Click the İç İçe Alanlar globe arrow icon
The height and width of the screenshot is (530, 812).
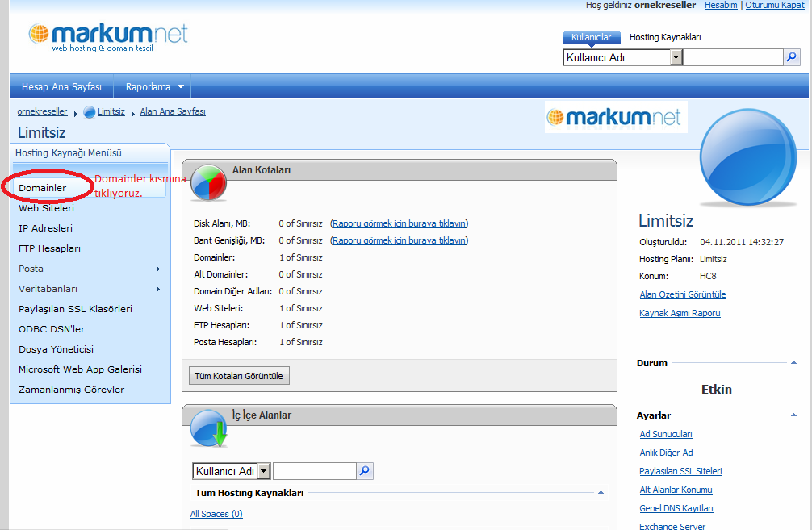(209, 428)
